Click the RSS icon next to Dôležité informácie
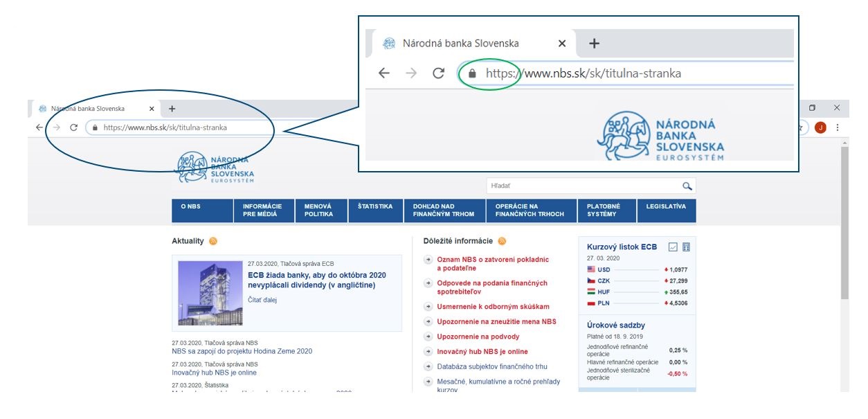 [502, 241]
